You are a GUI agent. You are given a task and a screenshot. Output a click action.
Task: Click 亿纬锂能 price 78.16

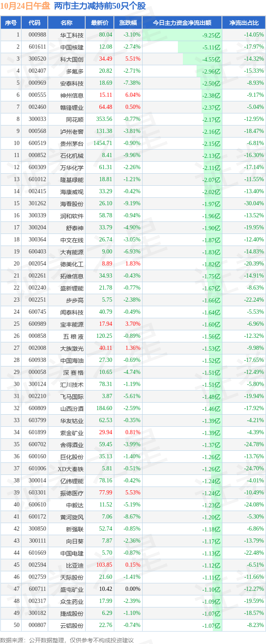pyautogui.click(x=106, y=481)
